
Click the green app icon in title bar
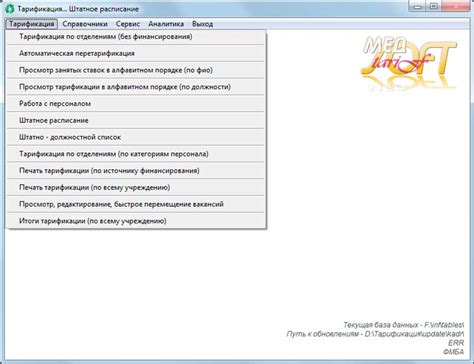pyautogui.click(x=10, y=9)
